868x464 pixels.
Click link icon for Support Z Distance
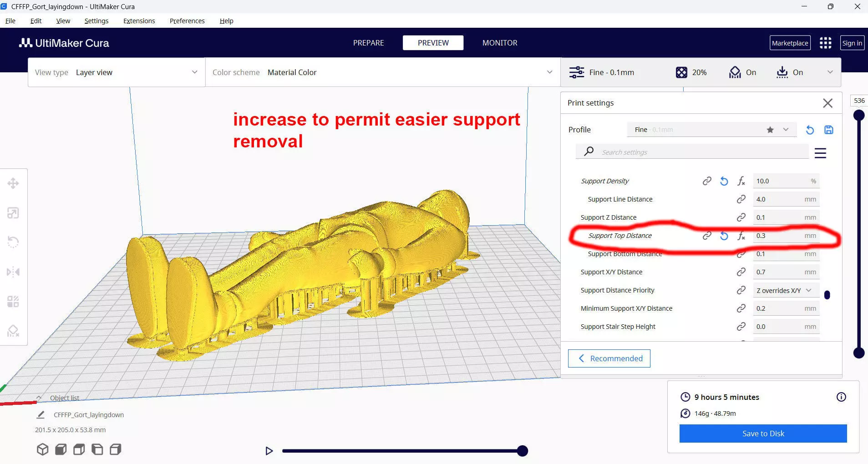coord(741,217)
